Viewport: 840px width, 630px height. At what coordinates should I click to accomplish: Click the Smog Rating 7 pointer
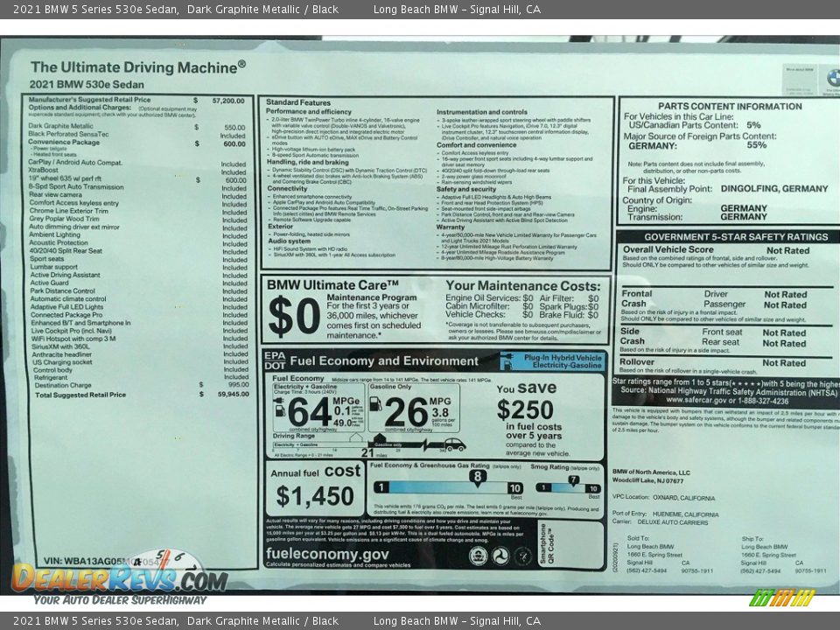pyautogui.click(x=573, y=479)
